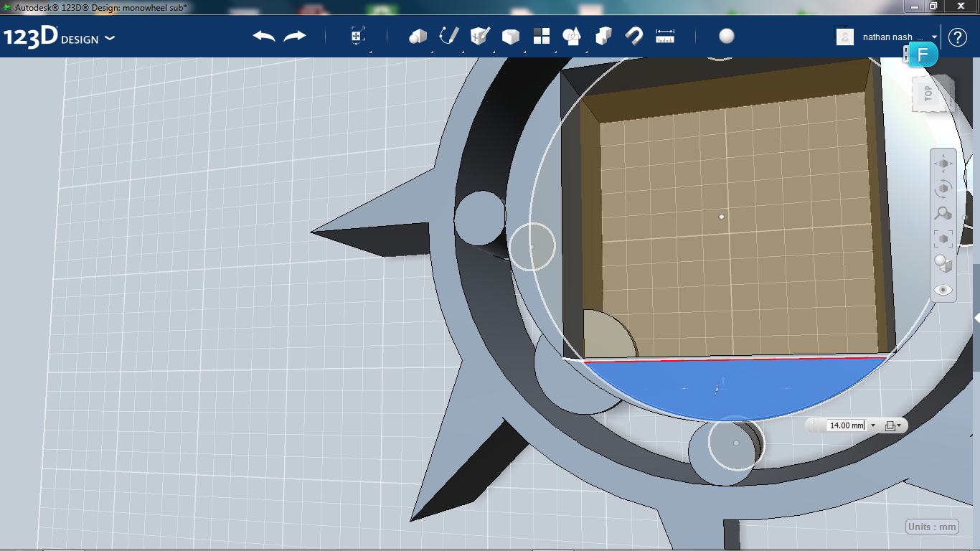Viewport: 980px width, 551px height.
Task: Click the user avatar icon
Action: tap(845, 37)
